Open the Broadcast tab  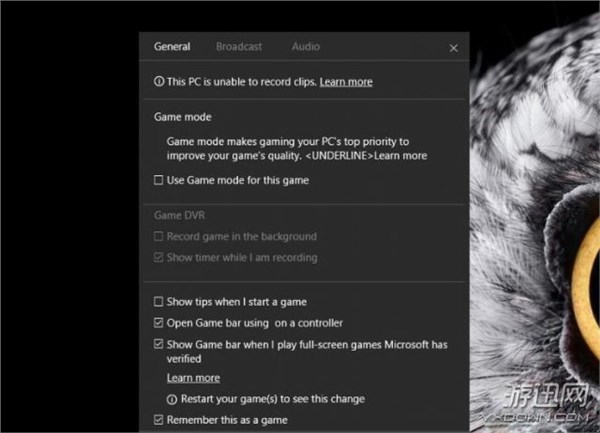pyautogui.click(x=239, y=47)
